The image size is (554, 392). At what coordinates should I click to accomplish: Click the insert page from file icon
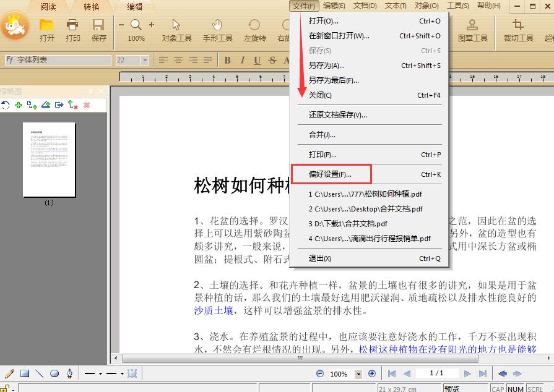pos(32,104)
